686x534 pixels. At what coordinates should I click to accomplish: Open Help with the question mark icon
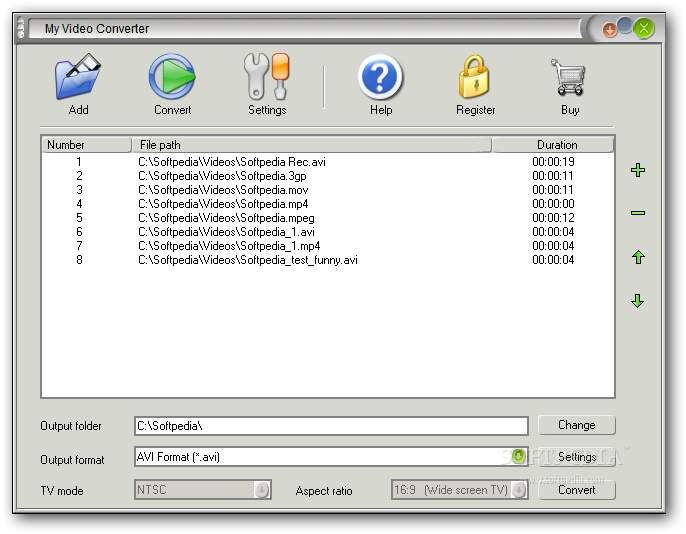380,77
